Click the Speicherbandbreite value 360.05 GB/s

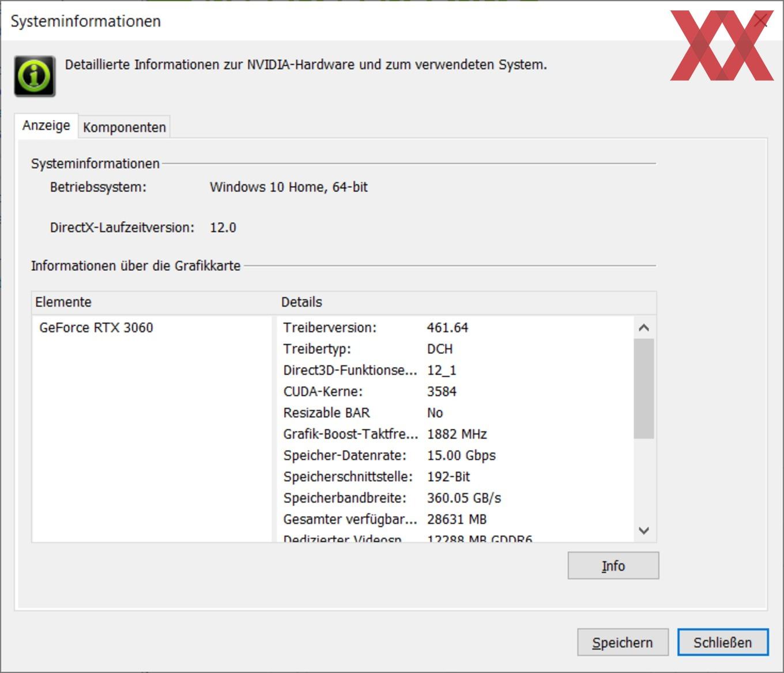pyautogui.click(x=464, y=498)
